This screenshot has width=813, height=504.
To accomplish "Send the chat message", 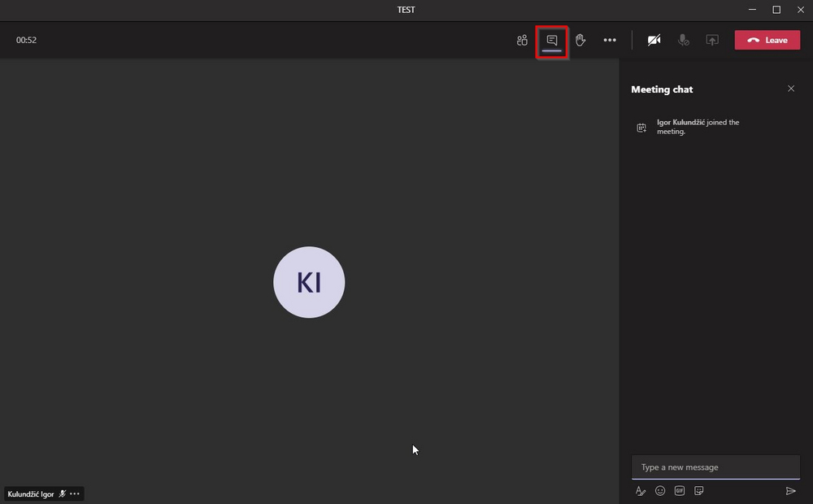I will [x=791, y=490].
